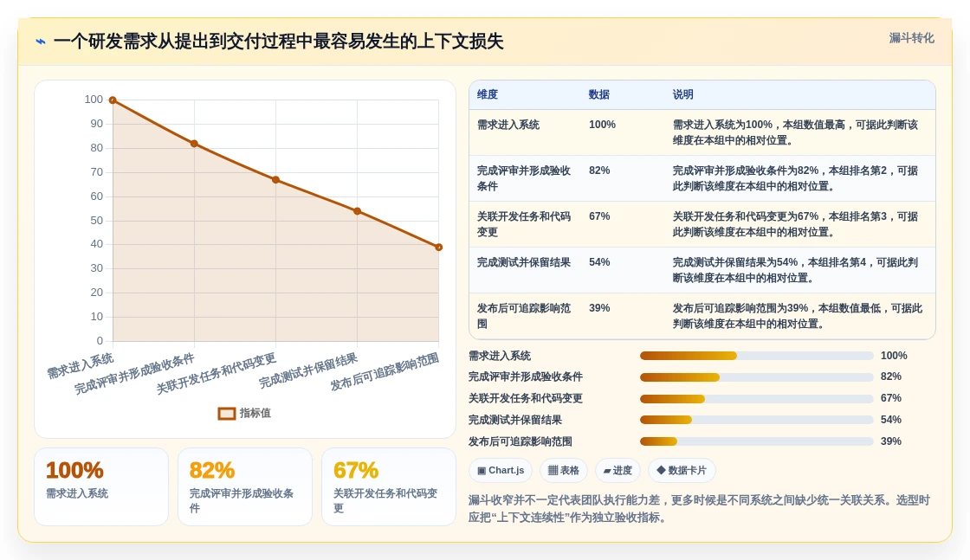Click the diamond icon in the 数据卡片 chip
The height and width of the screenshot is (560, 970).
click(x=661, y=470)
